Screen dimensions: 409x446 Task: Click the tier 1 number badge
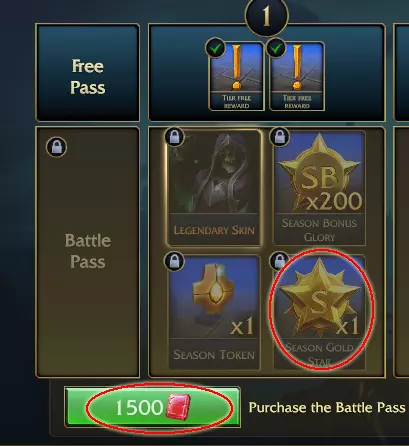[266, 16]
